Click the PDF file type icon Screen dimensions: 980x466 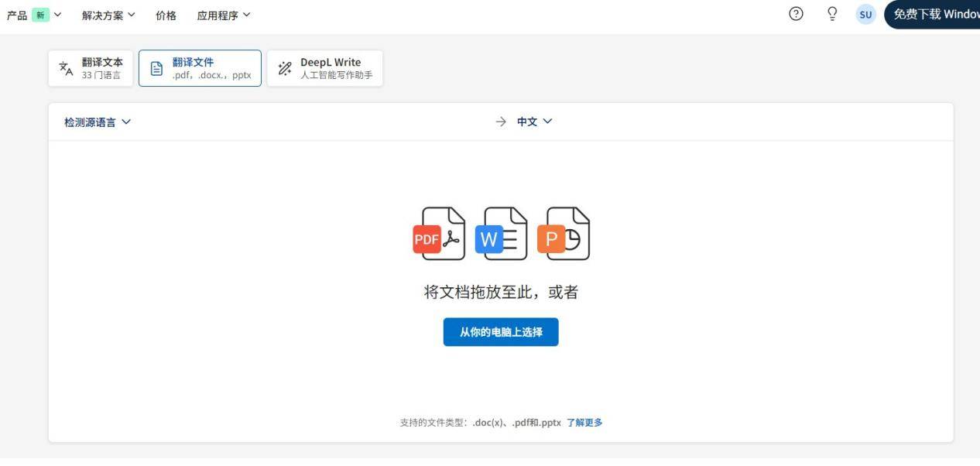[439, 234]
